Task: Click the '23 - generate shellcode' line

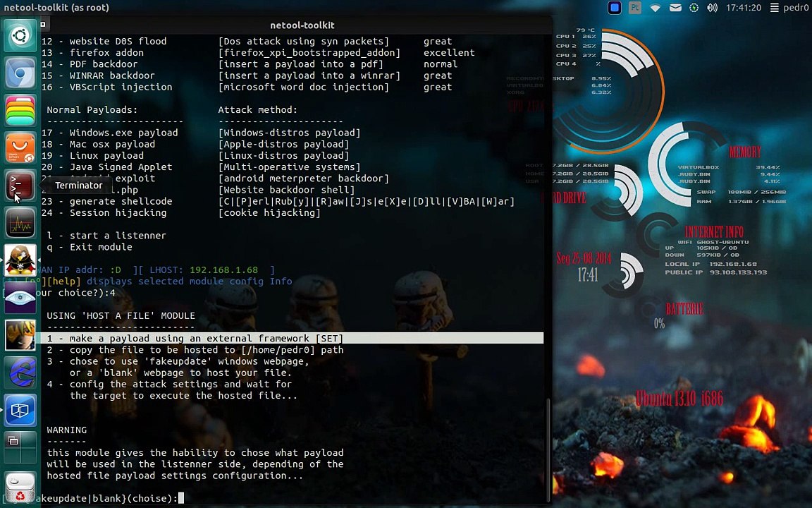Action: [x=107, y=201]
